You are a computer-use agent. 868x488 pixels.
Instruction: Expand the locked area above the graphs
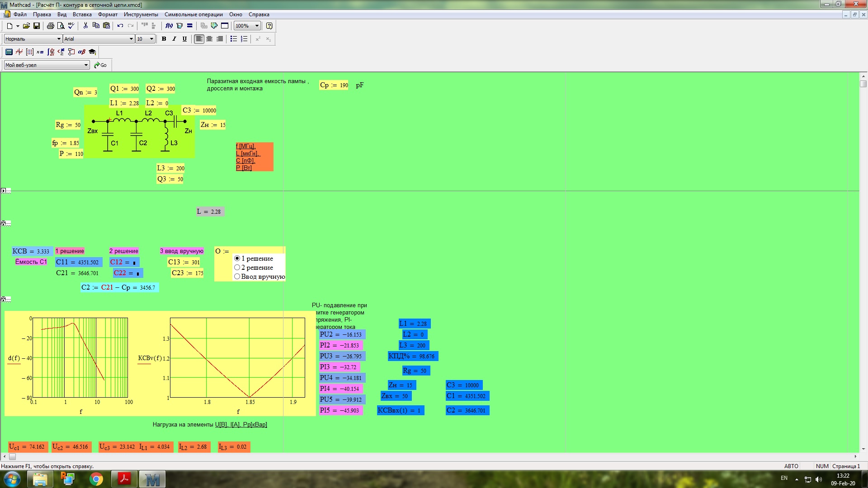pos(4,299)
